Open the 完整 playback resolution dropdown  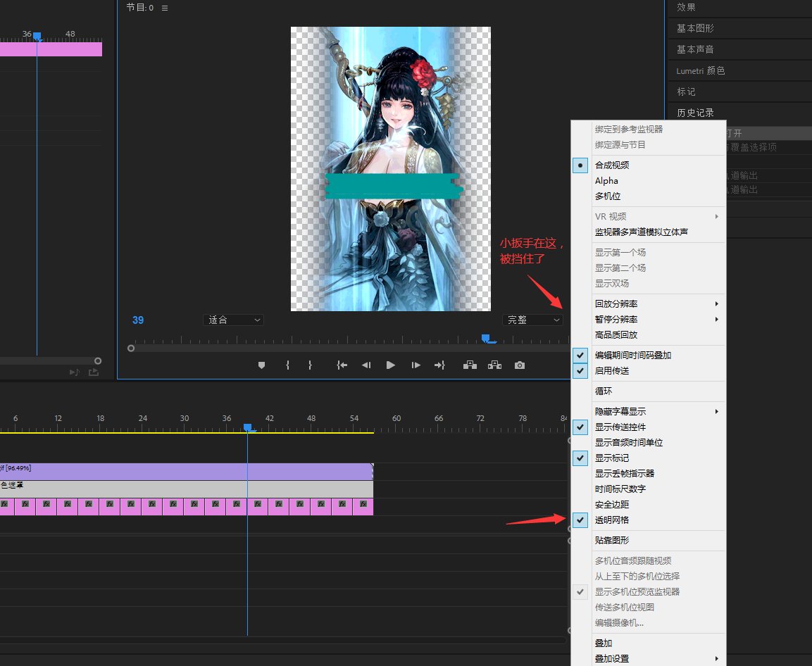(x=532, y=320)
